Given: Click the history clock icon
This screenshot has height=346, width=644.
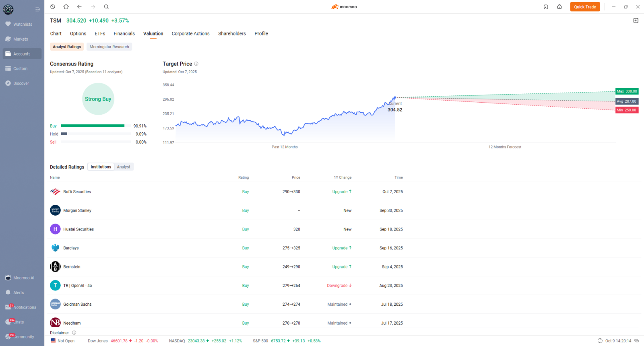Looking at the screenshot, I should [53, 7].
